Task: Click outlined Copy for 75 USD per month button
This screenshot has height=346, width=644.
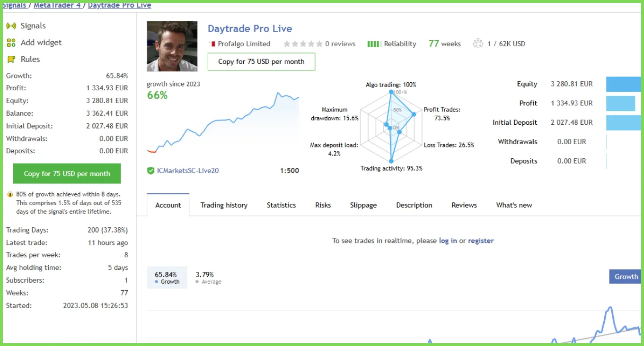Action: pyautogui.click(x=261, y=61)
